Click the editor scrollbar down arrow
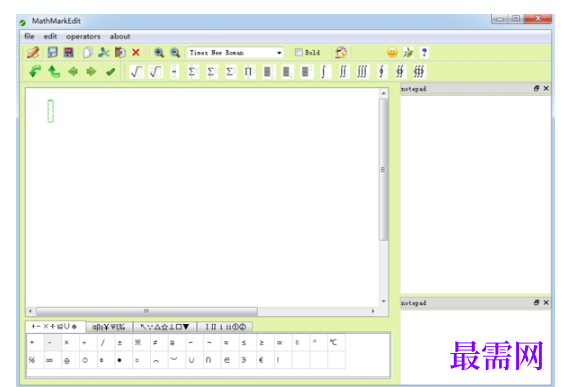 point(383,301)
